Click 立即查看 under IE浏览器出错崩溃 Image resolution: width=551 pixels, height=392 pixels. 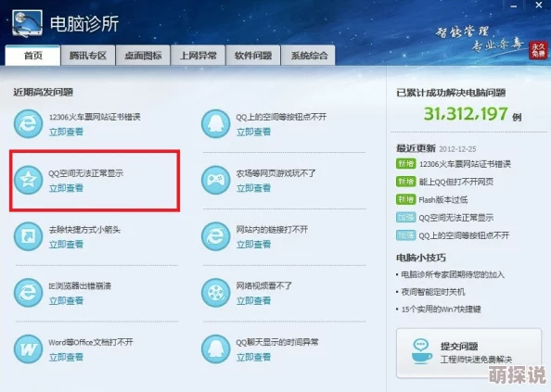[x=66, y=301]
